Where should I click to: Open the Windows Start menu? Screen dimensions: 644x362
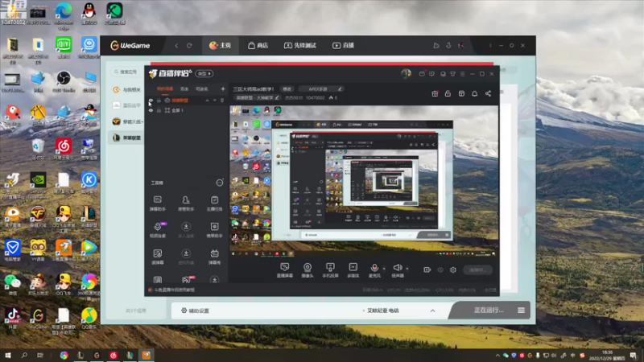(x=8, y=355)
